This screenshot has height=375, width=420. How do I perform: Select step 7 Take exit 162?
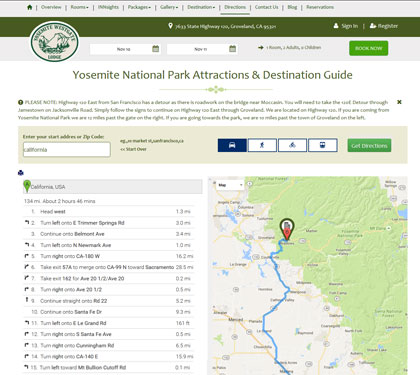(109, 278)
